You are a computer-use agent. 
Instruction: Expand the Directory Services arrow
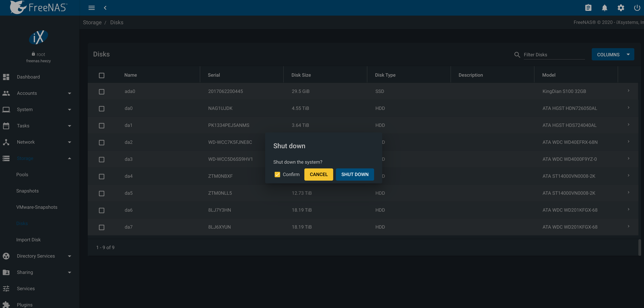pos(70,256)
